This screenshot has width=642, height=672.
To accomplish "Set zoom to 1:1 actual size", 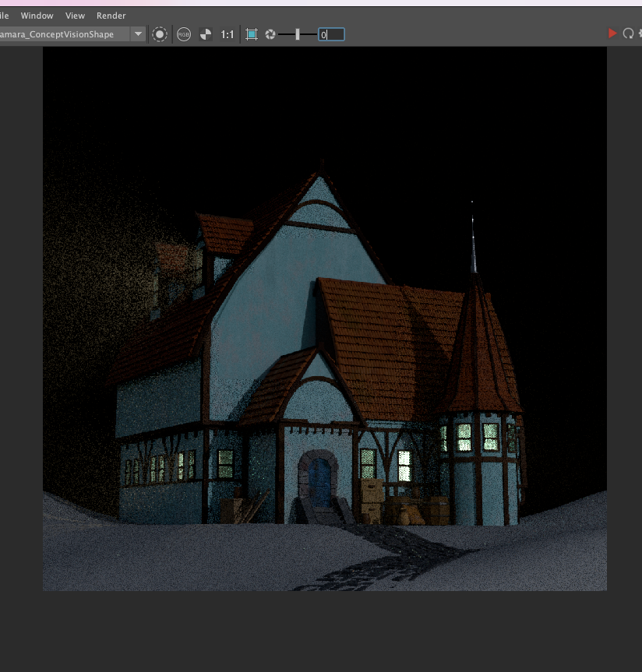I will [x=228, y=34].
